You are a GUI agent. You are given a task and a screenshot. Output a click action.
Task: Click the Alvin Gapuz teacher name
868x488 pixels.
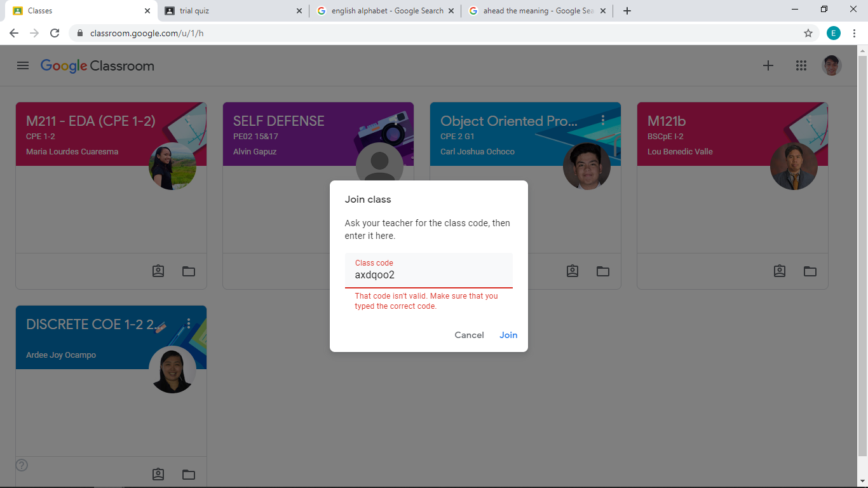pyautogui.click(x=255, y=152)
